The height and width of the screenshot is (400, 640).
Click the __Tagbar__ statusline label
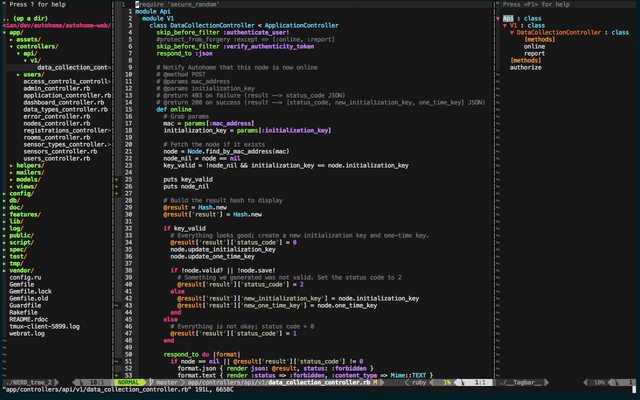522,382
